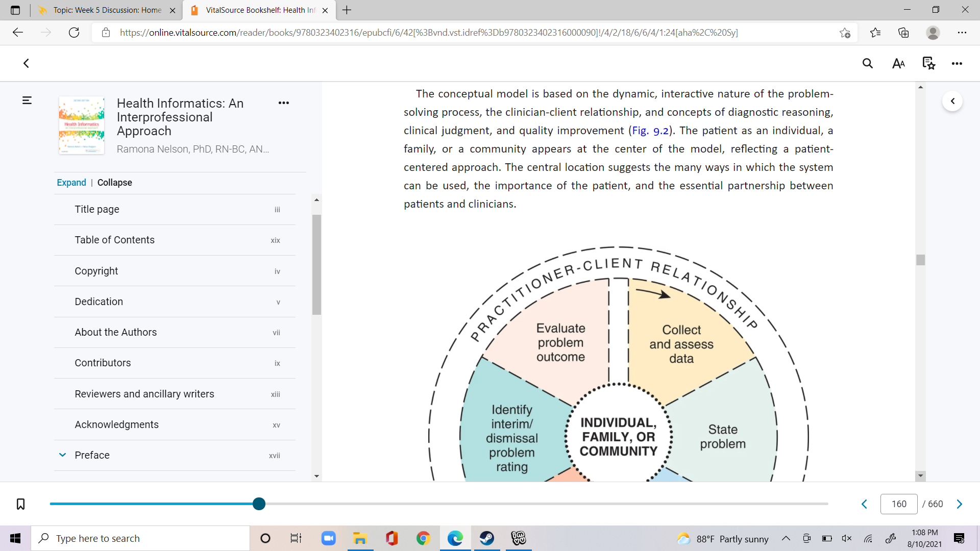Viewport: 980px width, 551px height.
Task: Open the Fig. 9.2 hyperlink
Action: point(650,131)
